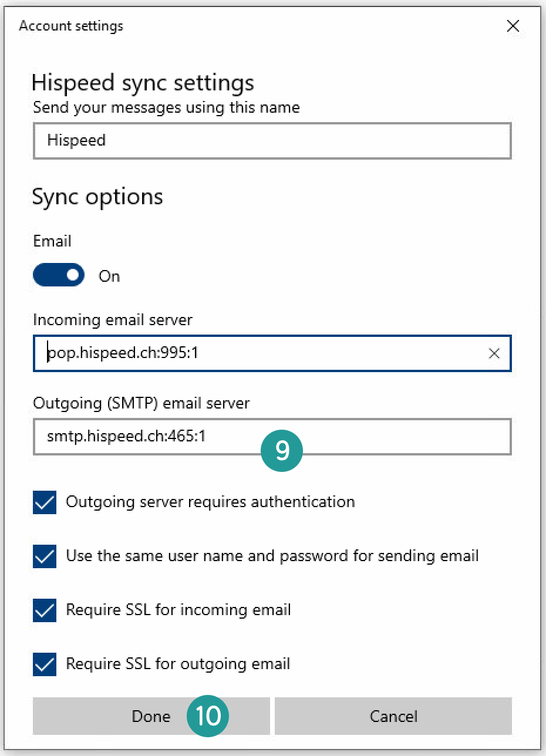Click the Cancel button

(x=393, y=716)
